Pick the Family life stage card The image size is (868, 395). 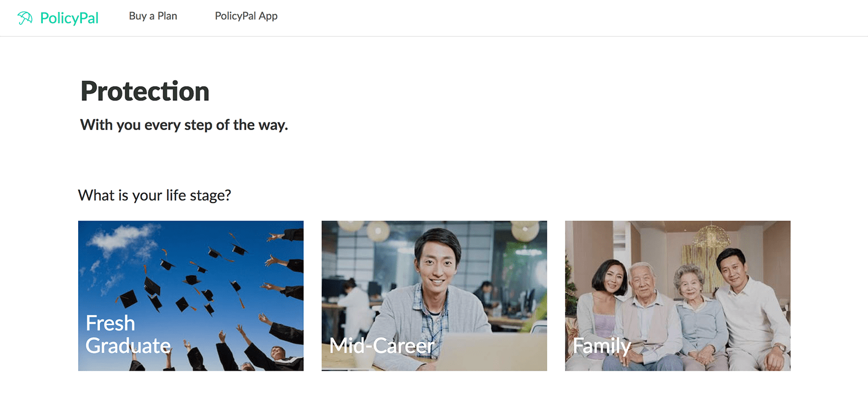tap(678, 296)
